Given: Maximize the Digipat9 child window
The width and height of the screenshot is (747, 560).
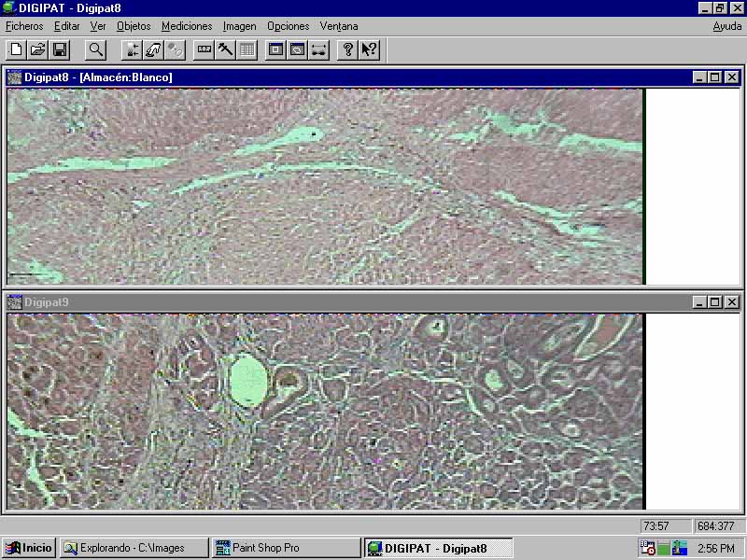Looking at the screenshot, I should coord(715,302).
